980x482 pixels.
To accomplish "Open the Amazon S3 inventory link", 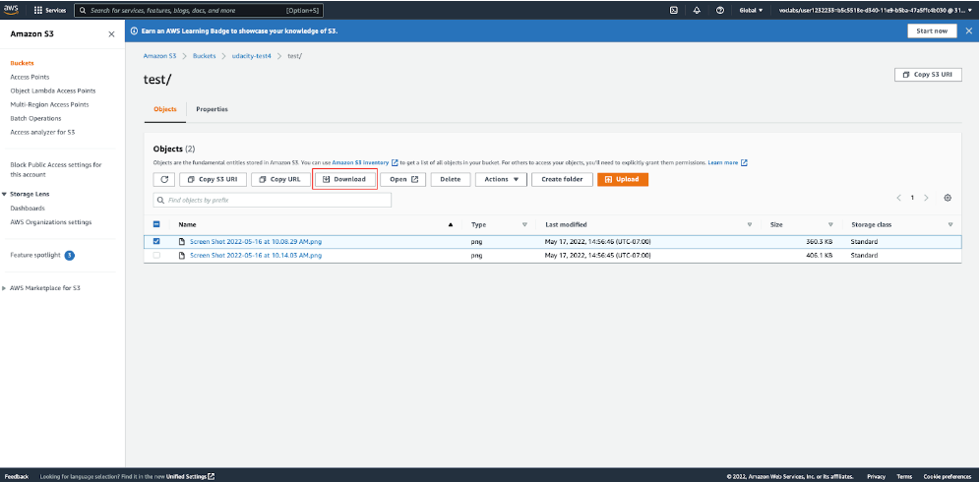I will click(x=365, y=162).
